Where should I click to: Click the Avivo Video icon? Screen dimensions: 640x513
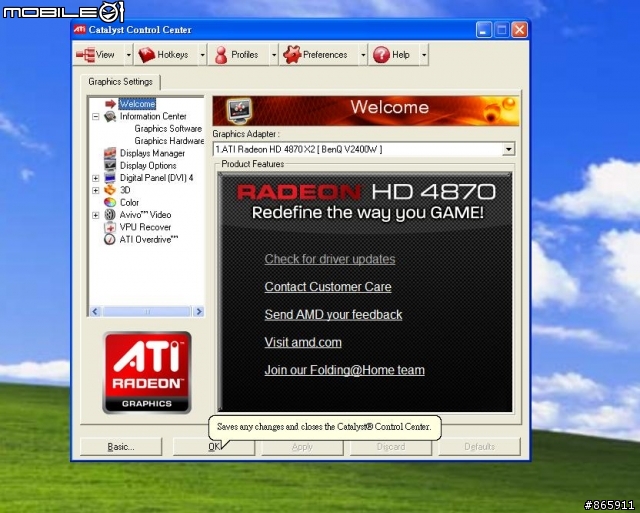tap(109, 214)
